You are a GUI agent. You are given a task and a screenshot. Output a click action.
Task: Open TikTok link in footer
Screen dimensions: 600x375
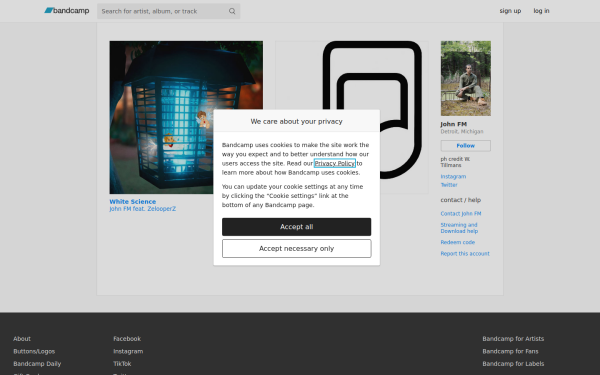coord(122,364)
